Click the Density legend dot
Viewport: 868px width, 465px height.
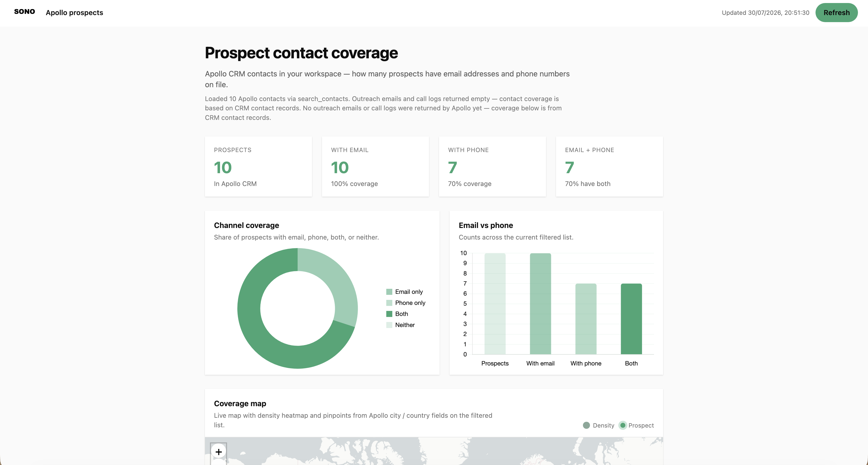[x=586, y=425]
